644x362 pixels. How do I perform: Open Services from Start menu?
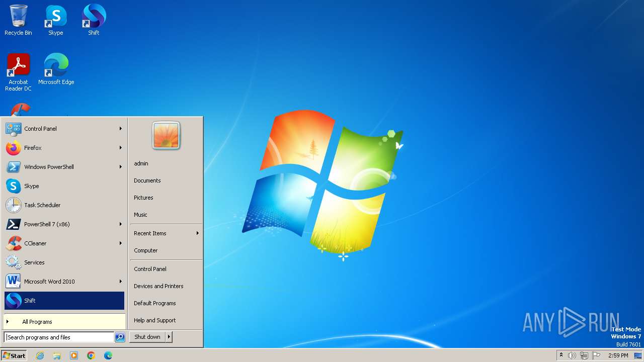click(64, 262)
